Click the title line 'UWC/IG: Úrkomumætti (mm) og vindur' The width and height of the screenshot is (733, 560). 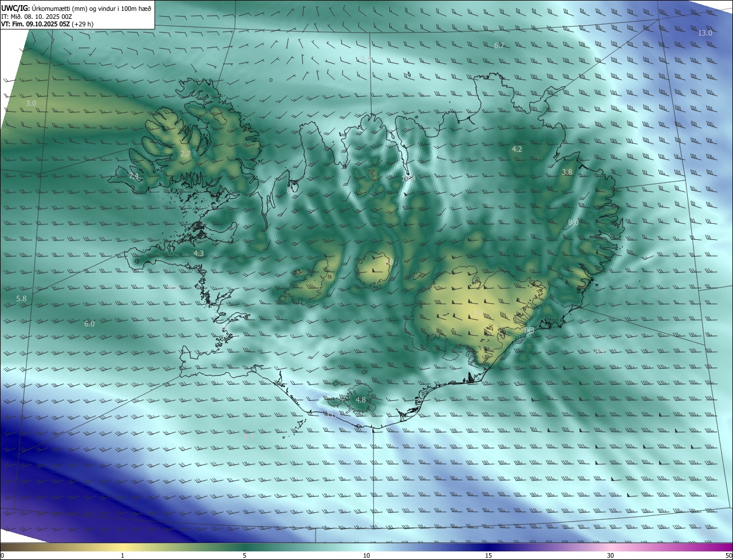pos(76,7)
